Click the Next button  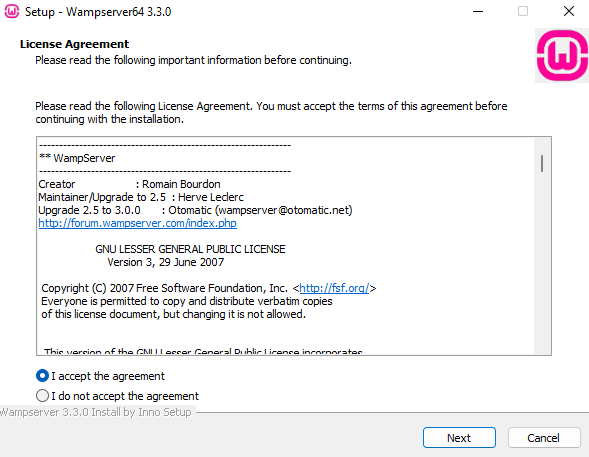[459, 437]
